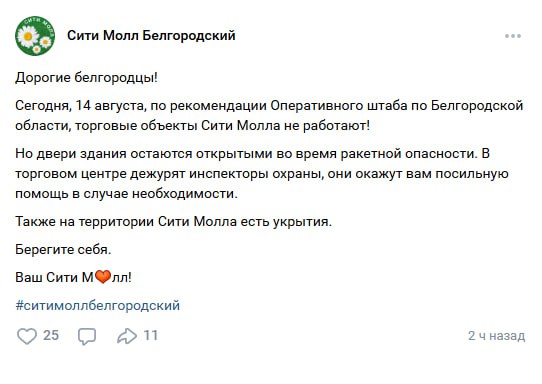
Task: Share the post using the arrow icon
Action: point(127,336)
